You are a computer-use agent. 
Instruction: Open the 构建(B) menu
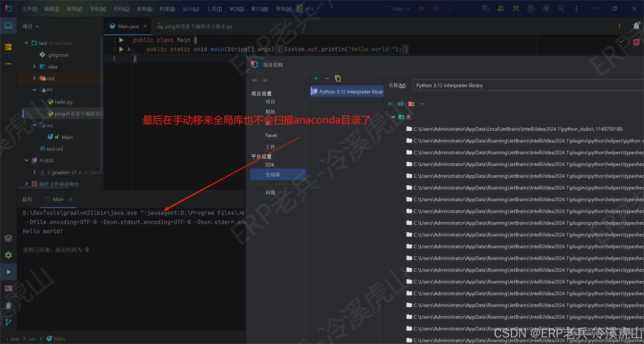coord(167,9)
